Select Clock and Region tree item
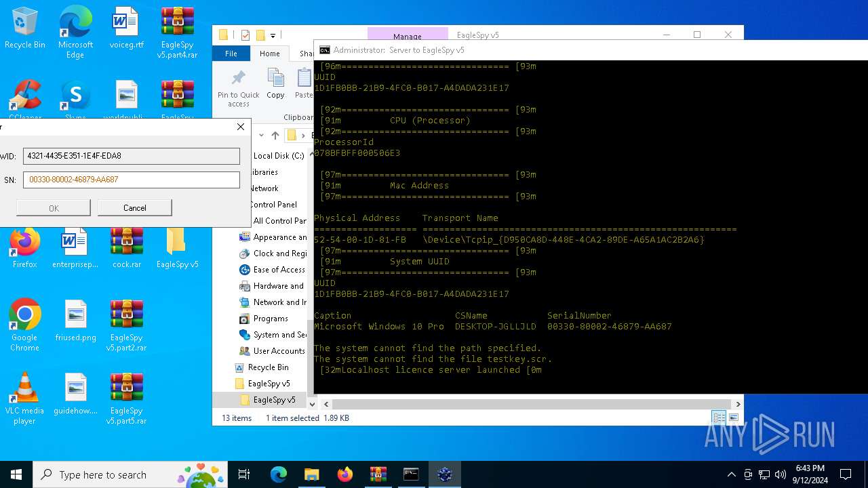Screen dimensions: 868x488 point(273,253)
